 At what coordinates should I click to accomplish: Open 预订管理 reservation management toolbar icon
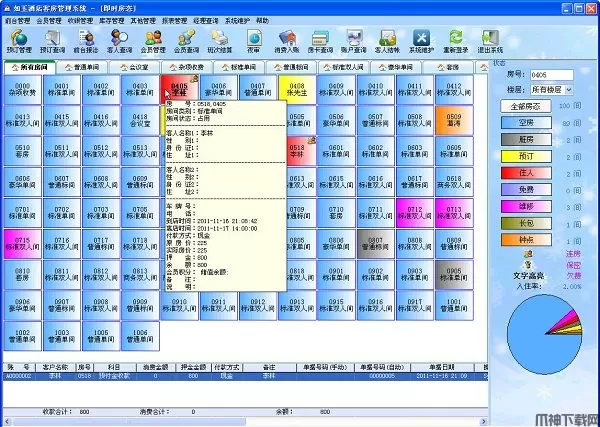19,41
